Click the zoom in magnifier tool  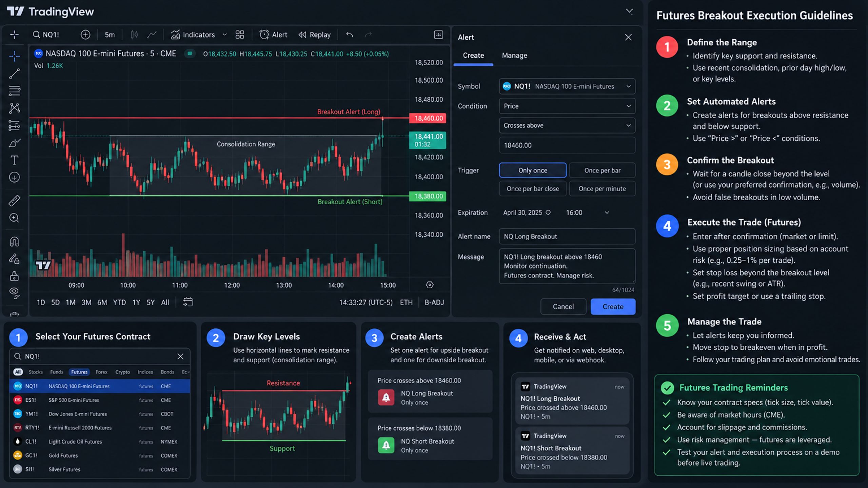pos(14,218)
